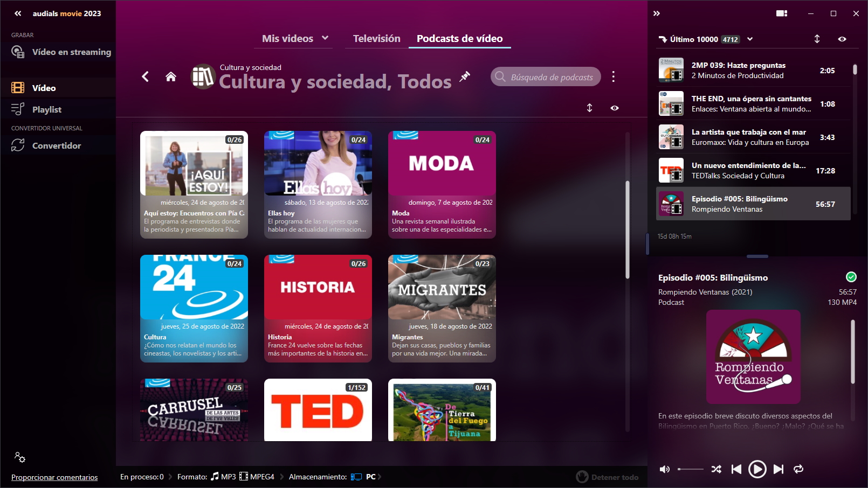
Task: Pin the Cultura y sociedad category
Action: click(x=465, y=76)
